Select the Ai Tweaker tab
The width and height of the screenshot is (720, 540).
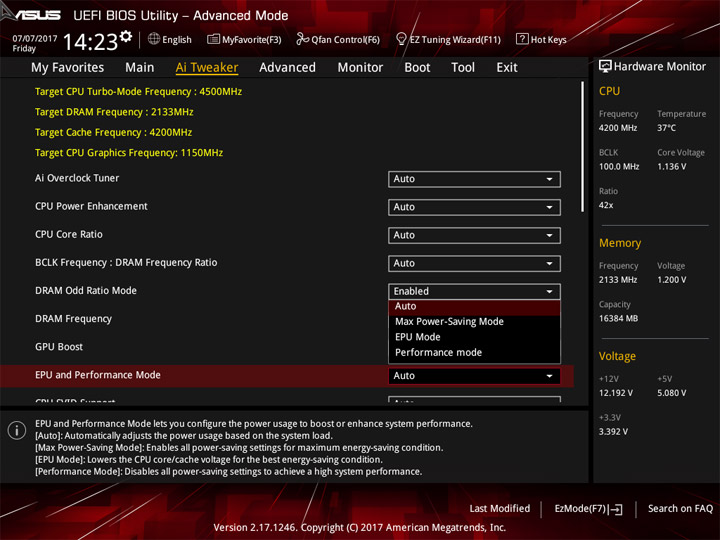pos(207,68)
